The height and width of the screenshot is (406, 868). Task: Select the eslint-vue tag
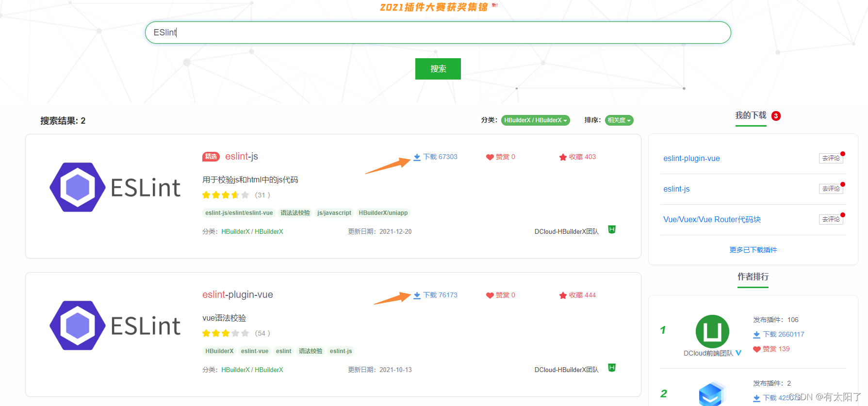(x=255, y=351)
